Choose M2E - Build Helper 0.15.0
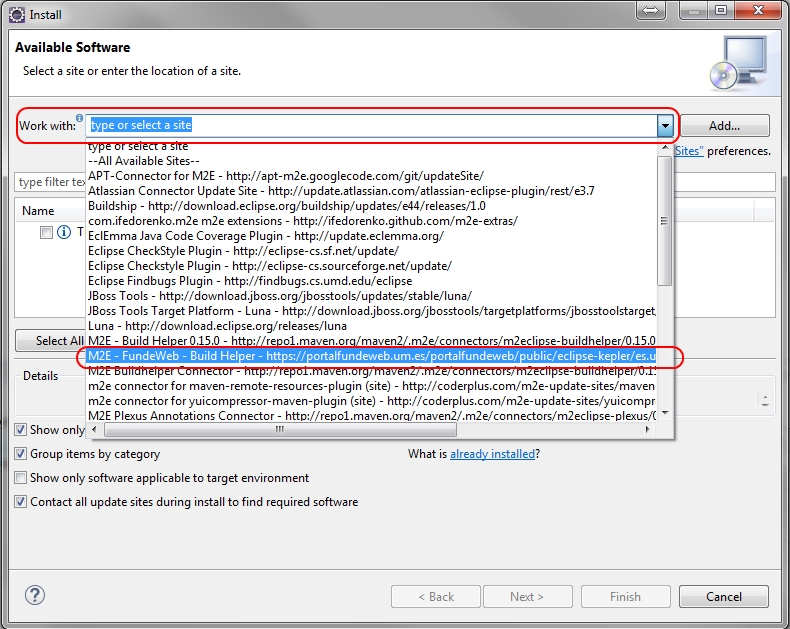The height and width of the screenshot is (629, 790). click(372, 341)
